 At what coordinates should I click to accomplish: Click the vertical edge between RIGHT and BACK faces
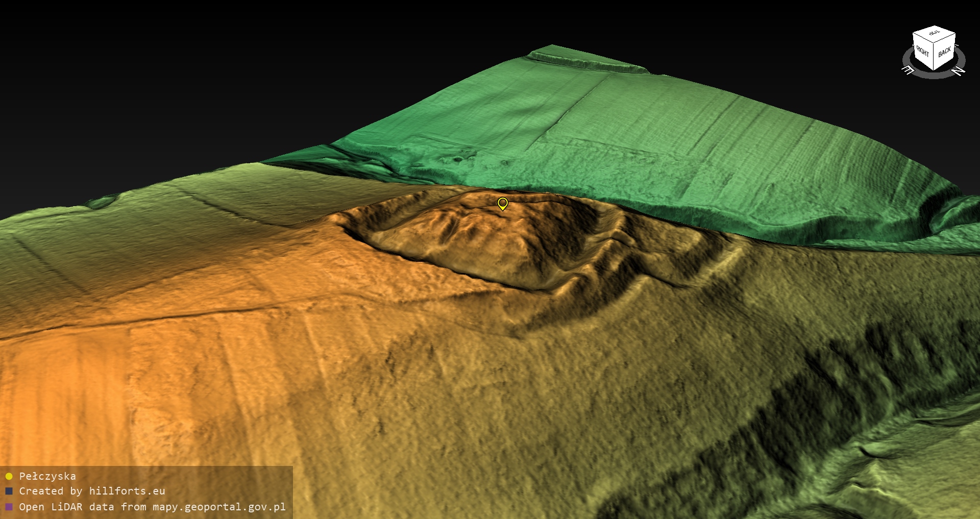click(x=934, y=57)
